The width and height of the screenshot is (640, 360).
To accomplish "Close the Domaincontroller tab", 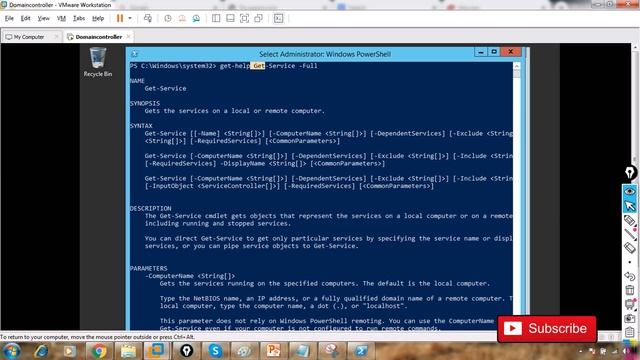I will click(129, 37).
